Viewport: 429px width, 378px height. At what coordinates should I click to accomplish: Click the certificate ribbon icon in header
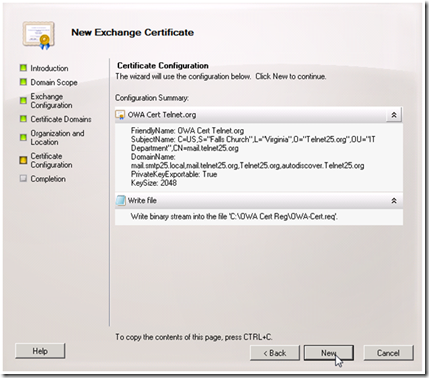coord(39,35)
